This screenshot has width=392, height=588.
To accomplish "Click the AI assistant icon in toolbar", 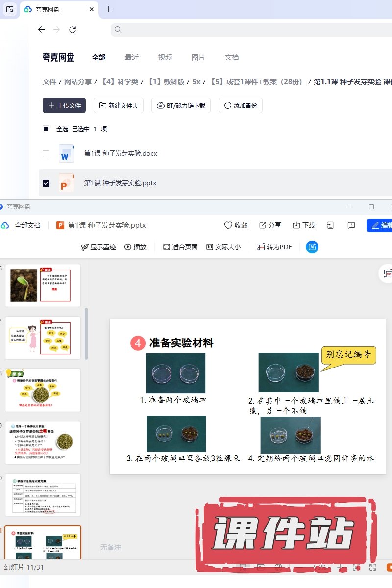I will (312, 247).
